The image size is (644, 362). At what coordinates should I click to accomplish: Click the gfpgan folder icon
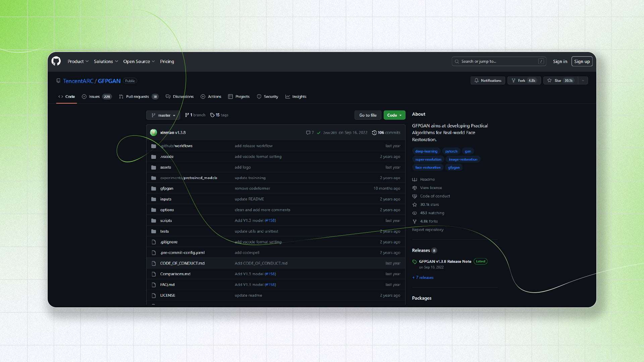[x=154, y=188]
